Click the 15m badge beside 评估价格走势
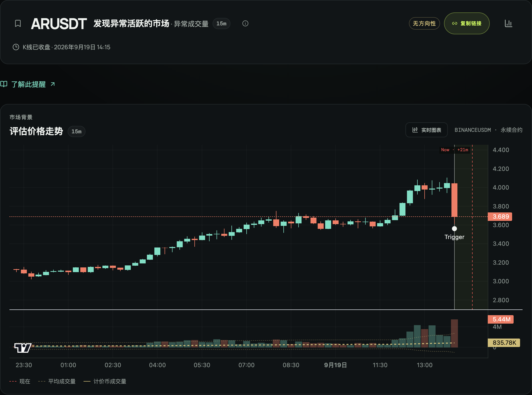 point(77,131)
